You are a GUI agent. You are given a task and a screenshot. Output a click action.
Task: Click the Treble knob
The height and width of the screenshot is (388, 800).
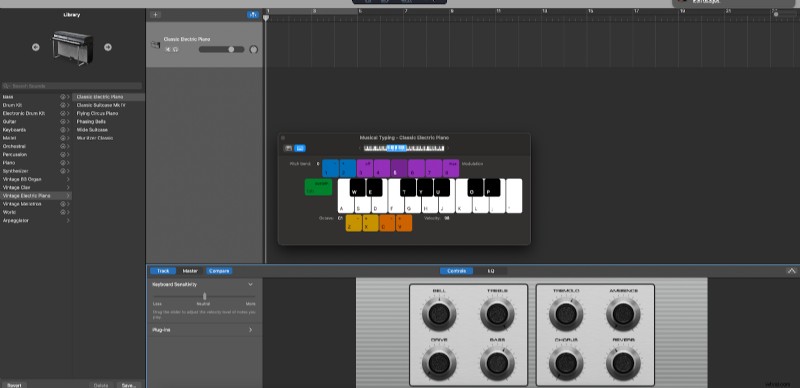pos(497,314)
